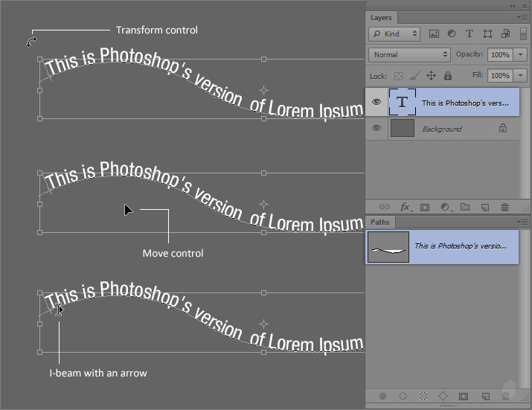Select the work path thumbnail

coord(388,246)
